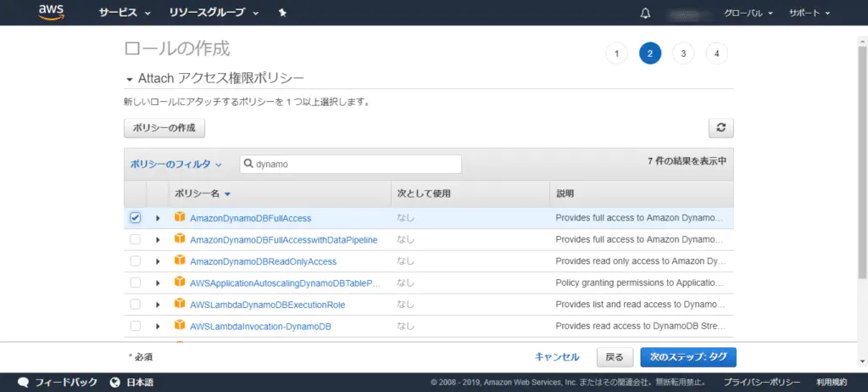This screenshot has height=392, width=868.
Task: Click the globe language icon in footer
Action: click(x=115, y=382)
